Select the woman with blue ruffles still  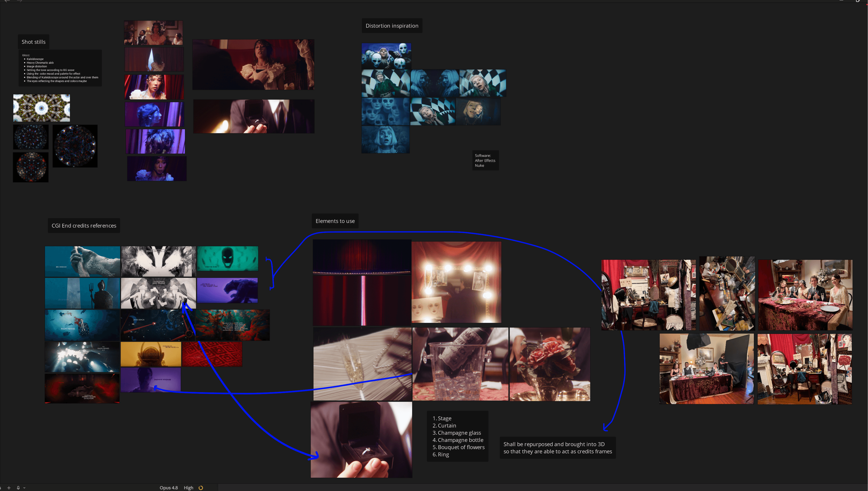pyautogui.click(x=157, y=169)
